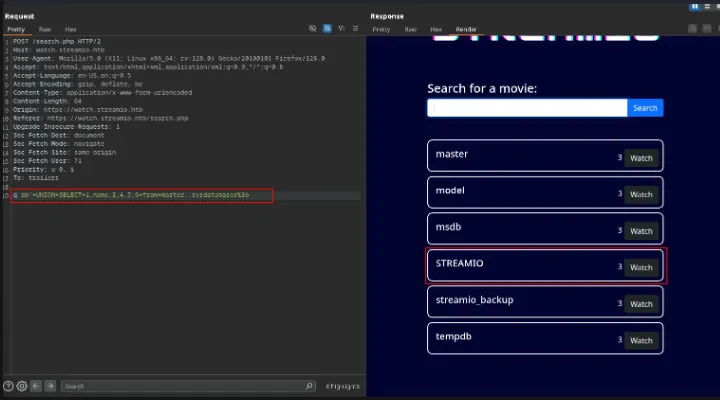Toggle the \n icon in the Response toolbar
This screenshot has height=400, width=720.
707,29
